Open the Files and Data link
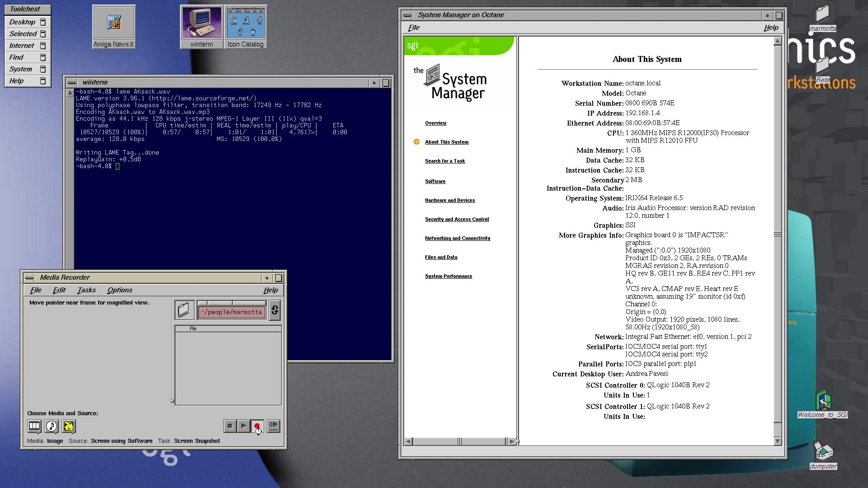 (441, 257)
